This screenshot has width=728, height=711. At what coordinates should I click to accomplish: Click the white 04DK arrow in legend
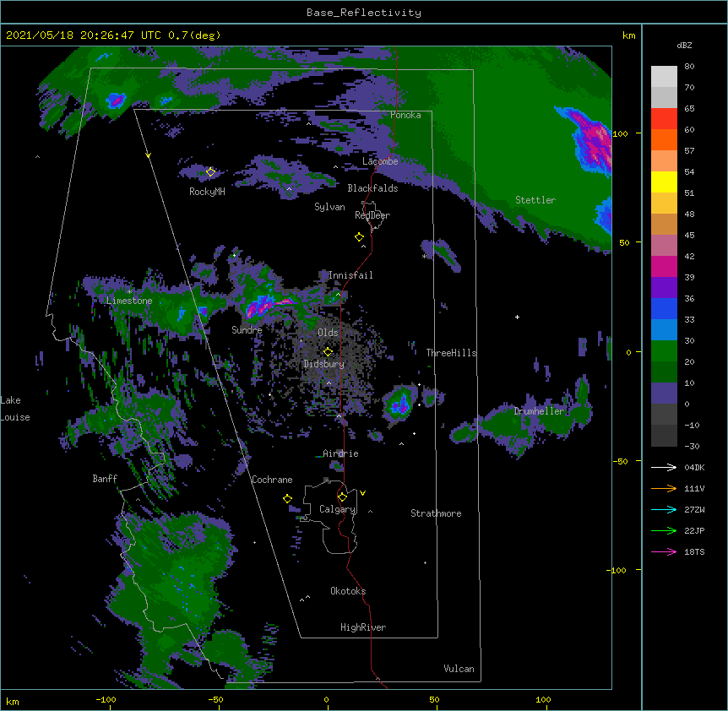click(x=664, y=467)
